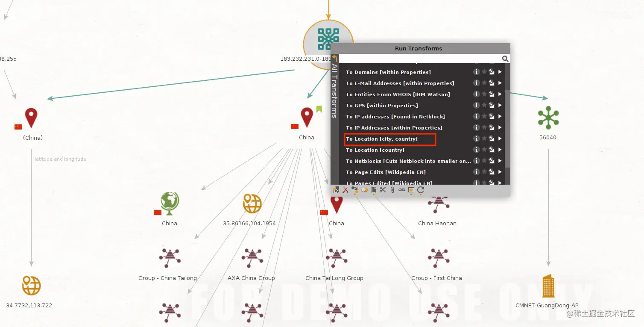644x327 pixels.
Task: Select the Group - China Tailong node
Action: coord(170,258)
